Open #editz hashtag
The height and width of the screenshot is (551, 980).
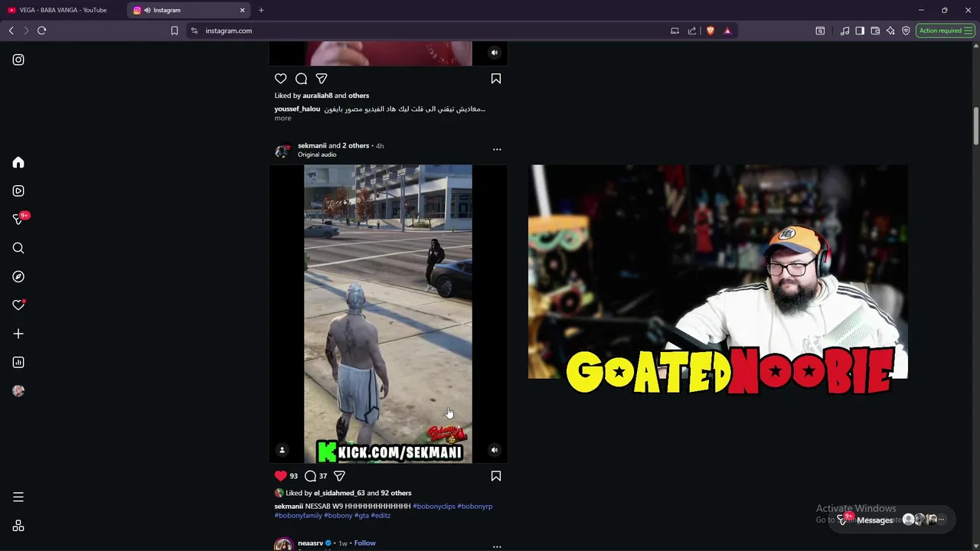pos(381,515)
